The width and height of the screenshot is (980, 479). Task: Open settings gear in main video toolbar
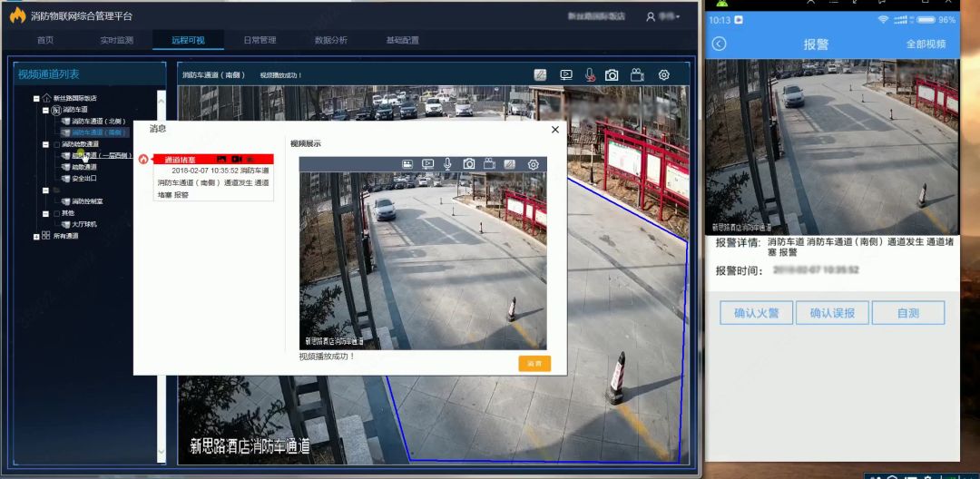663,75
